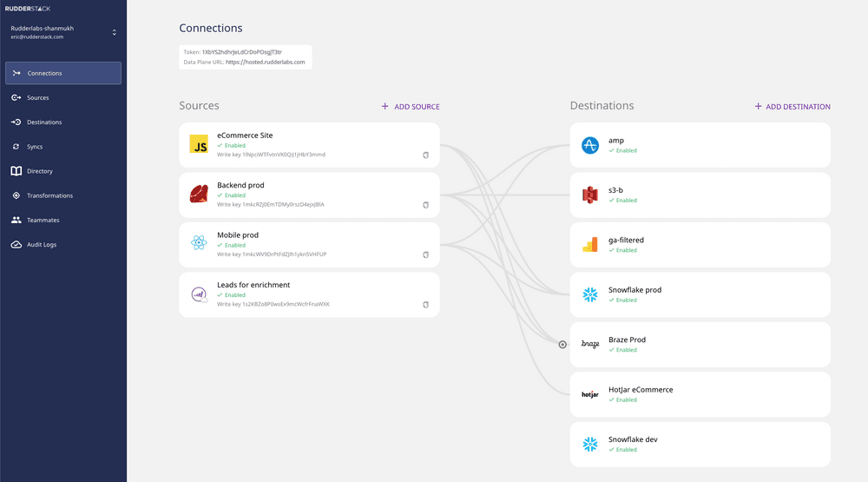Select the HotJar eCommerce destination card
The height and width of the screenshot is (482, 868).
click(700, 394)
